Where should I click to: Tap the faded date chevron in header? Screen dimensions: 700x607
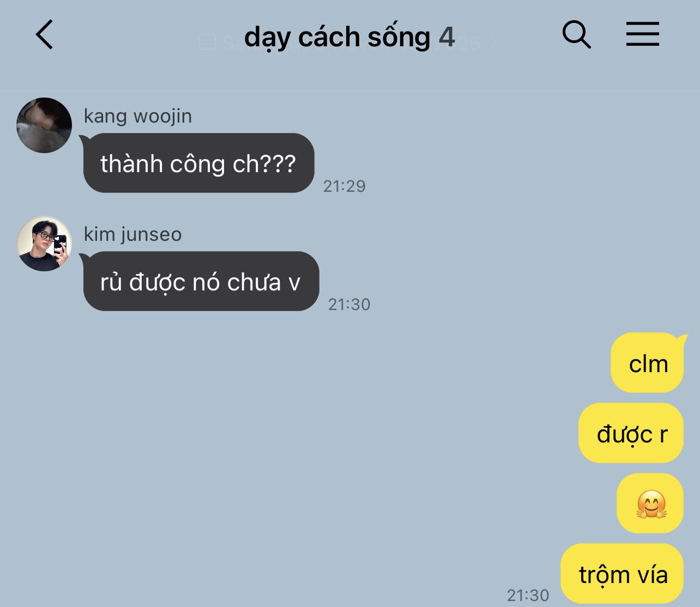point(493,43)
